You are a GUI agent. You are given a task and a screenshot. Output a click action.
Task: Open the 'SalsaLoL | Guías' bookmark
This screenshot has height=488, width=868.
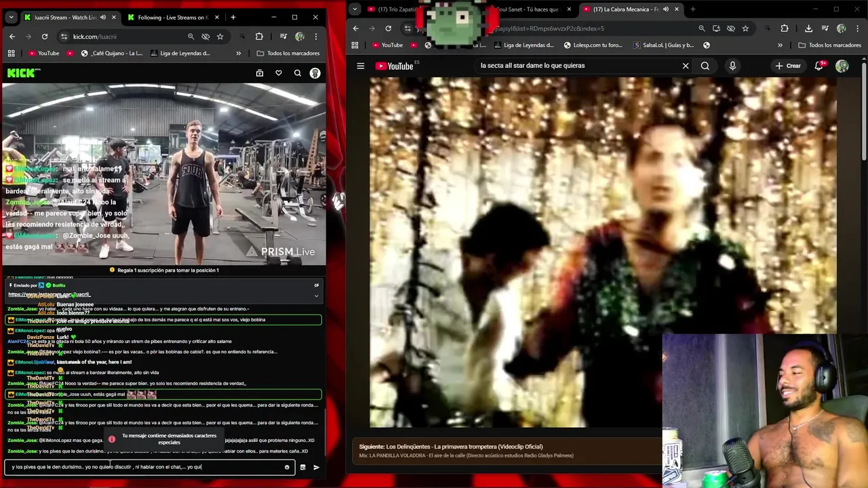click(x=663, y=45)
